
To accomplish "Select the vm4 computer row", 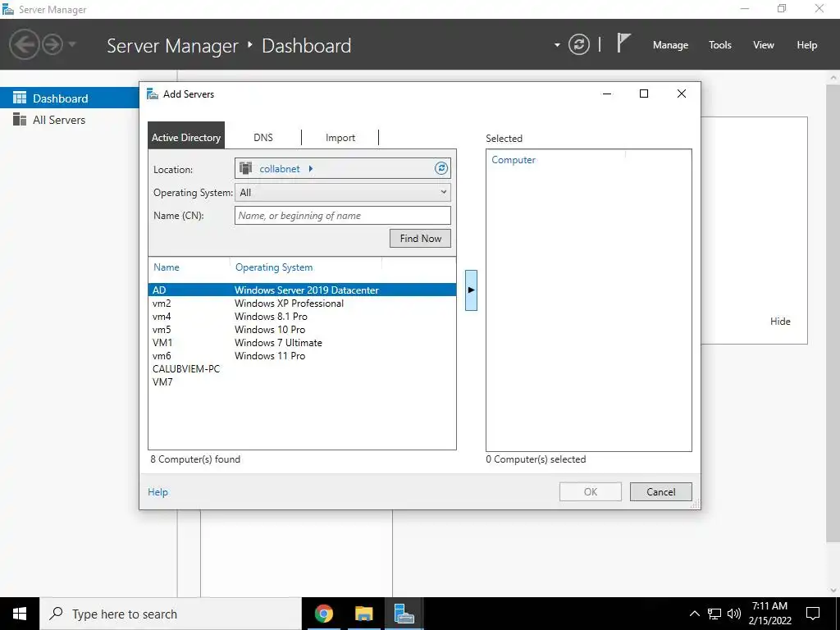I will point(302,316).
